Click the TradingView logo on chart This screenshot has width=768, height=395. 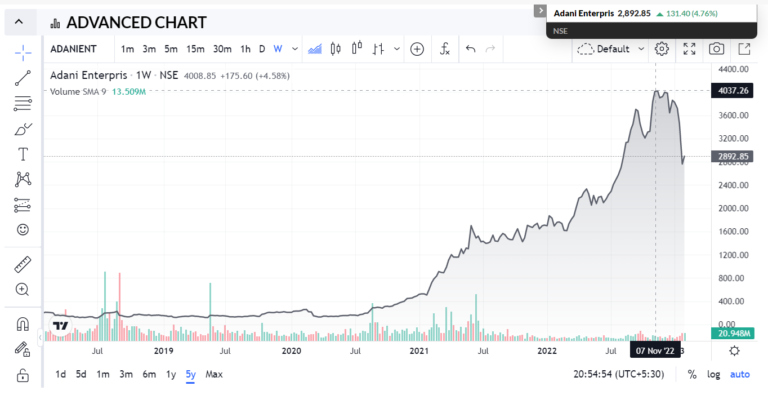tap(61, 326)
